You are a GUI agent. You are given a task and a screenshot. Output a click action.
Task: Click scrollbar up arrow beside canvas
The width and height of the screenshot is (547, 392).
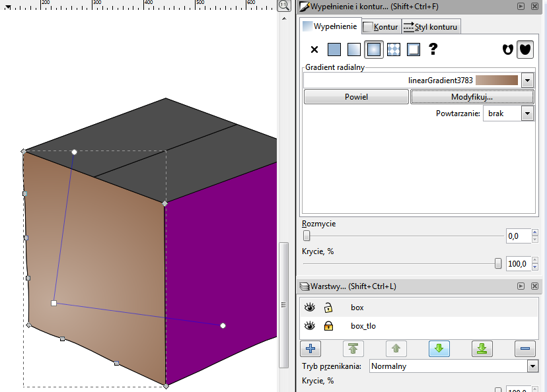tap(284, 18)
